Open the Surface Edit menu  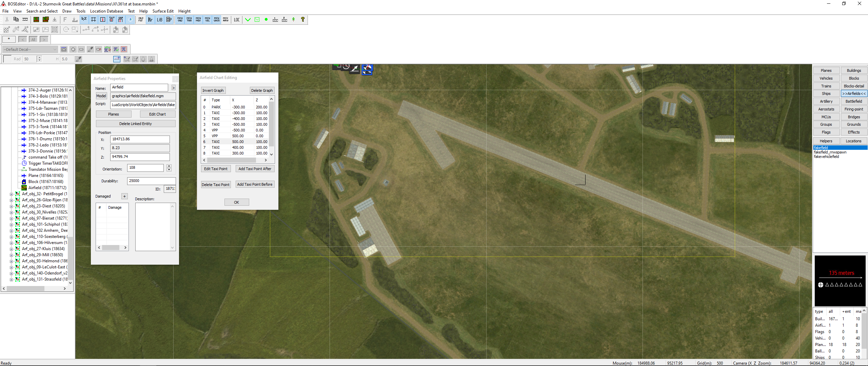pyautogui.click(x=163, y=11)
